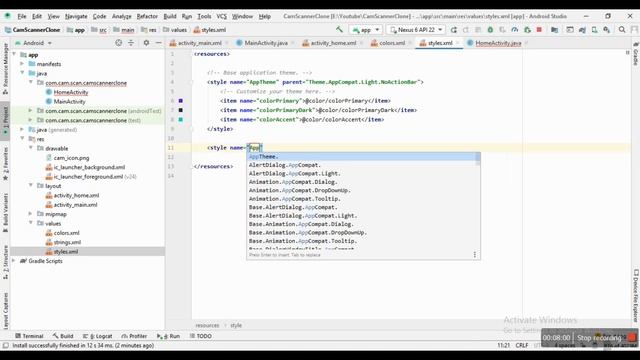Toggle the Gradle panel on right edge
This screenshot has width=640, height=360.
pos(636,54)
